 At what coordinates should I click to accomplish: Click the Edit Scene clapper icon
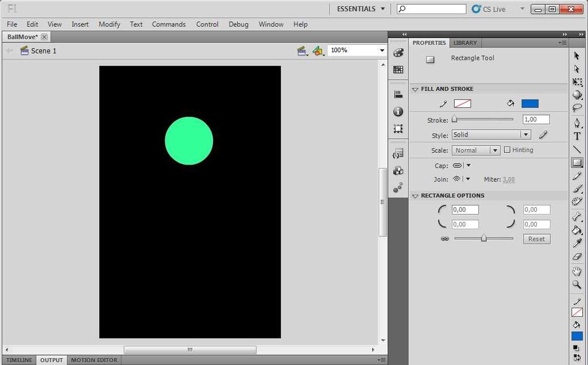(302, 51)
